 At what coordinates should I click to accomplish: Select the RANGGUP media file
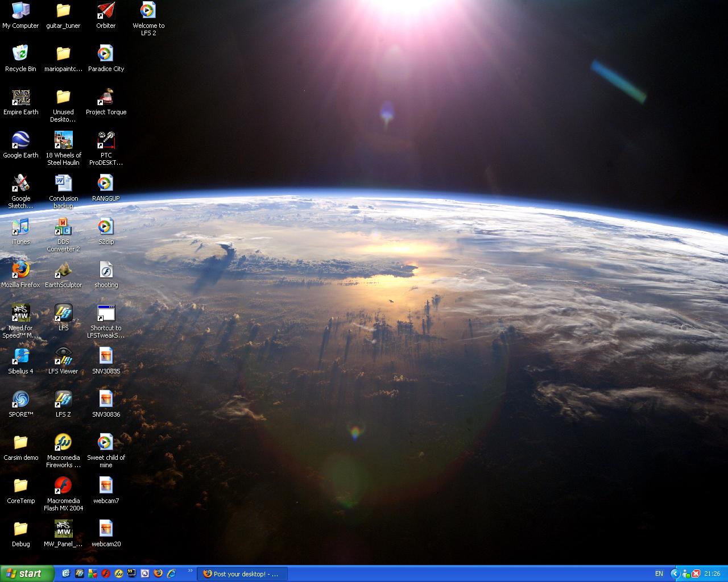click(x=106, y=188)
